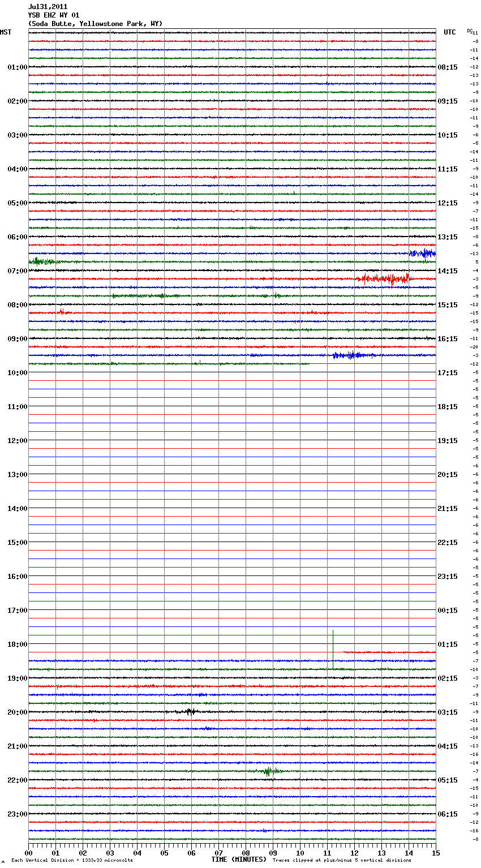Click the 13:15 UTC time label
481x868 pixels.
click(x=448, y=237)
